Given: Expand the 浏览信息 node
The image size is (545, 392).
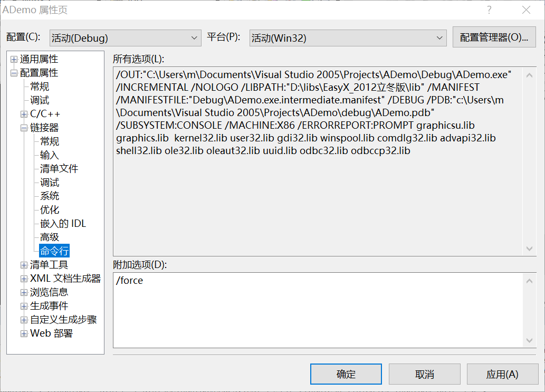Looking at the screenshot, I should coord(24,292).
